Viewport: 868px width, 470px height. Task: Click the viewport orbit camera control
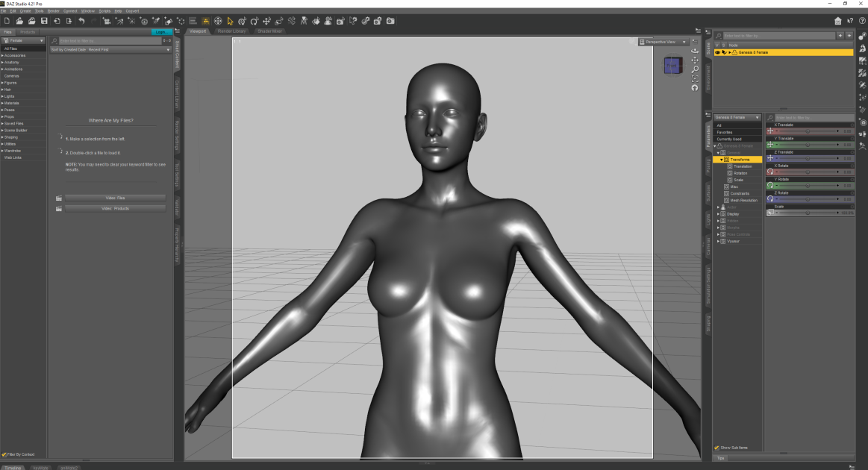[695, 51]
